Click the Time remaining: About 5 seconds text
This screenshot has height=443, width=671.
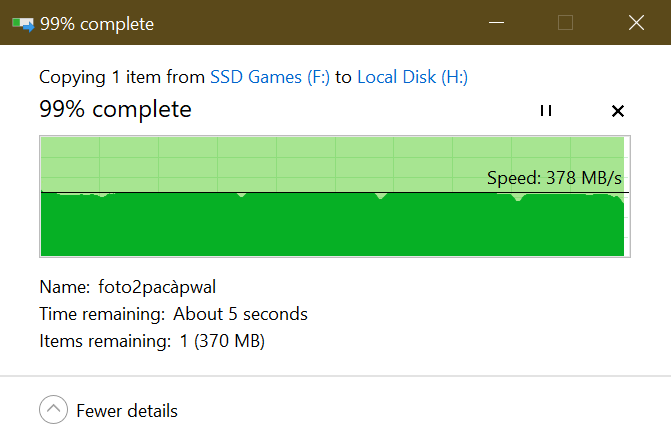pos(173,314)
